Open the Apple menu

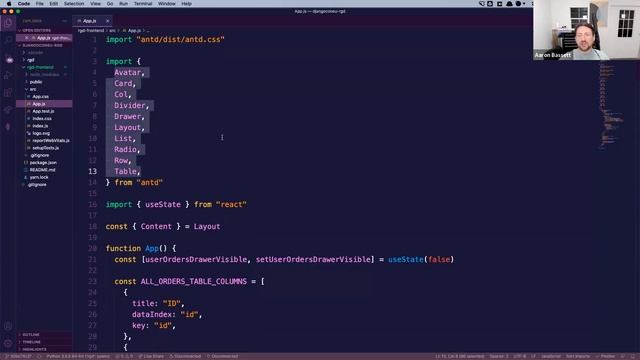9,4
